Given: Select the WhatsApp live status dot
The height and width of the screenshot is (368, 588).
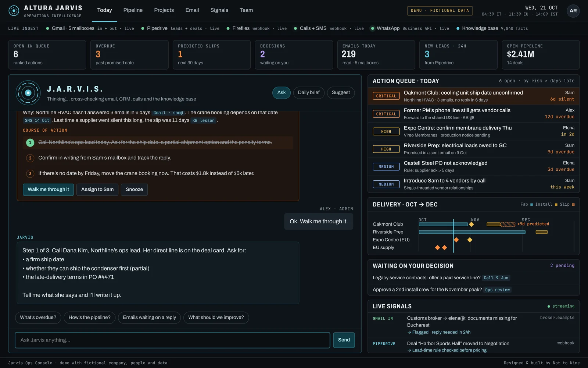Looking at the screenshot, I should (372, 28).
